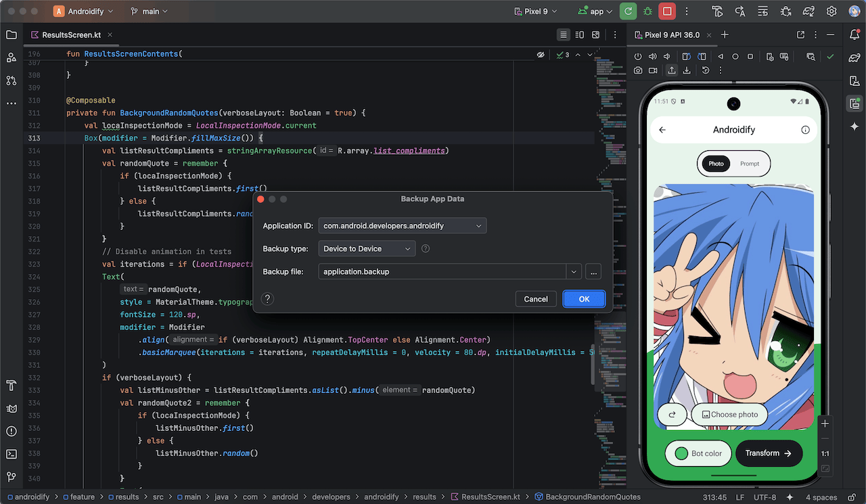Open the Project folder tool window
Image resolution: width=866 pixels, height=504 pixels.
tap(12, 35)
